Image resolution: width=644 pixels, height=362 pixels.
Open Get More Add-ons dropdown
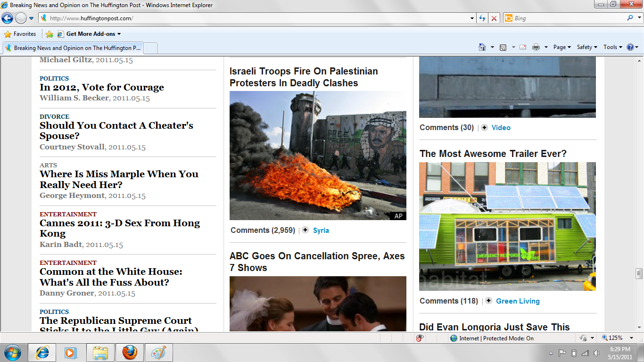[89, 34]
